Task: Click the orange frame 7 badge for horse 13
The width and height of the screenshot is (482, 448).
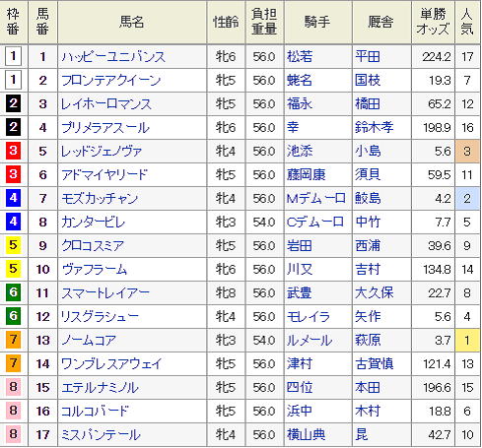Action: click(x=13, y=340)
